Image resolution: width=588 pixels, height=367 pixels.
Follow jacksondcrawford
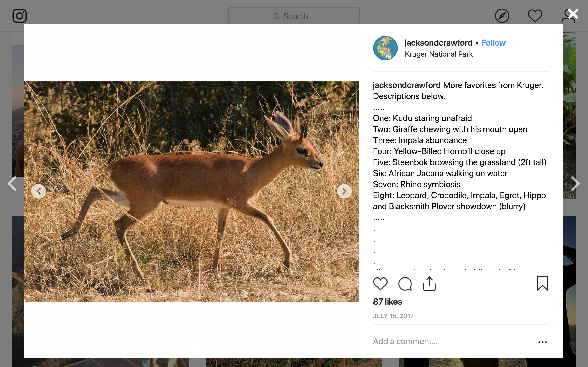coord(493,43)
